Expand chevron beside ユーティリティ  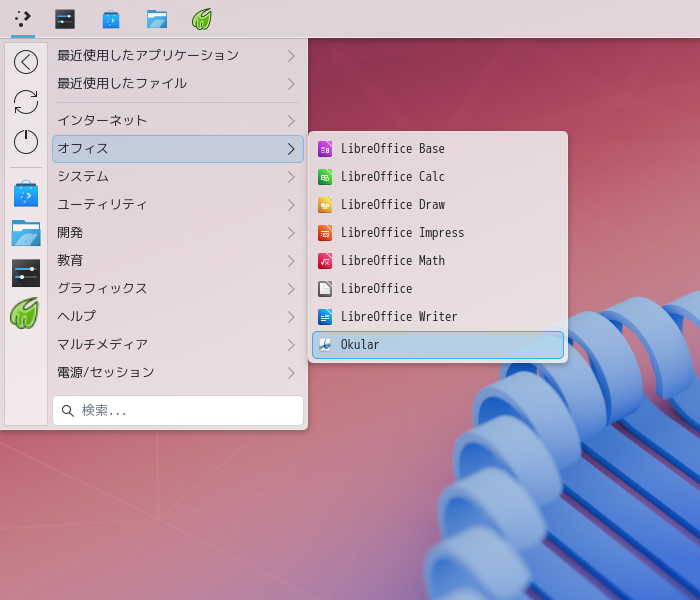click(x=291, y=205)
